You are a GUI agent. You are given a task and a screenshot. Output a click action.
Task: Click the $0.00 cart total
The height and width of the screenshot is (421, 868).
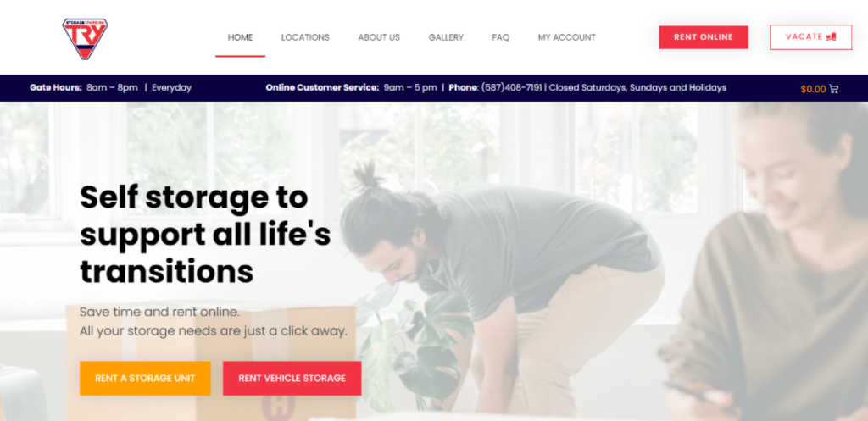813,89
